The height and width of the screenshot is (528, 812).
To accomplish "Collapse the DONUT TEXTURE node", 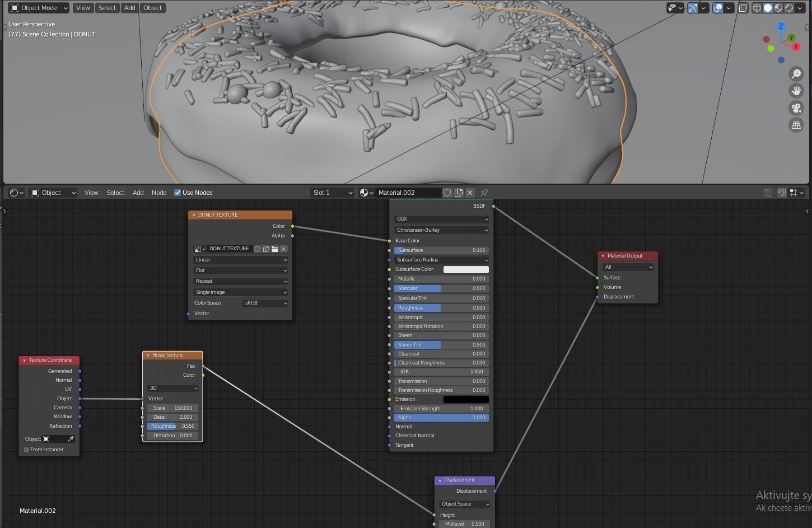I will pyautogui.click(x=194, y=215).
